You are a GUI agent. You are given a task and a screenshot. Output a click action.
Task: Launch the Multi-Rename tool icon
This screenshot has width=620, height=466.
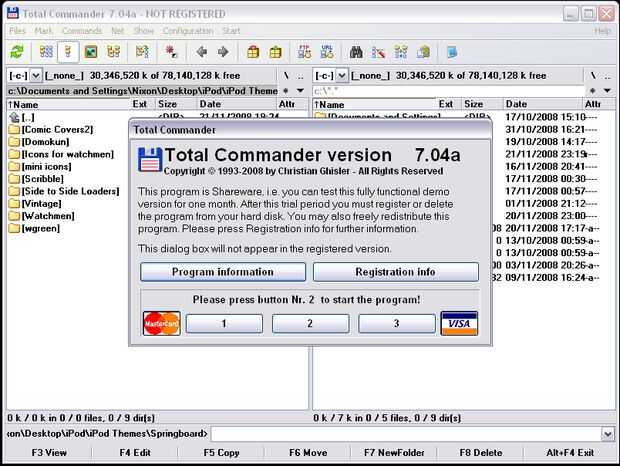click(x=378, y=52)
